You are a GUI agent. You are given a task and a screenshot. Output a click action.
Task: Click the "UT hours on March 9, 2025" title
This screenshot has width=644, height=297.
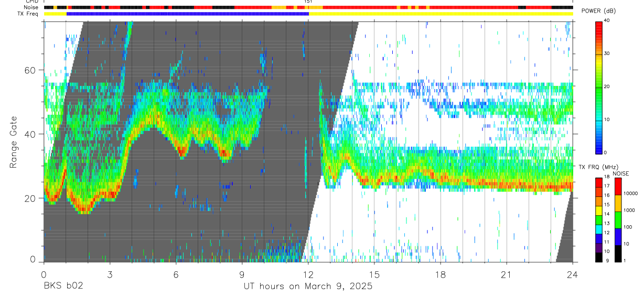tap(308, 286)
